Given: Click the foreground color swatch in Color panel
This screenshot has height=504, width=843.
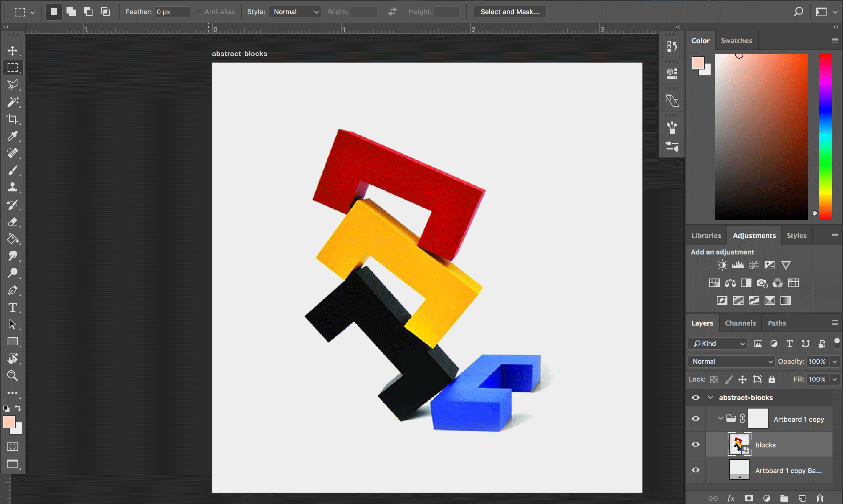Looking at the screenshot, I should [698, 63].
